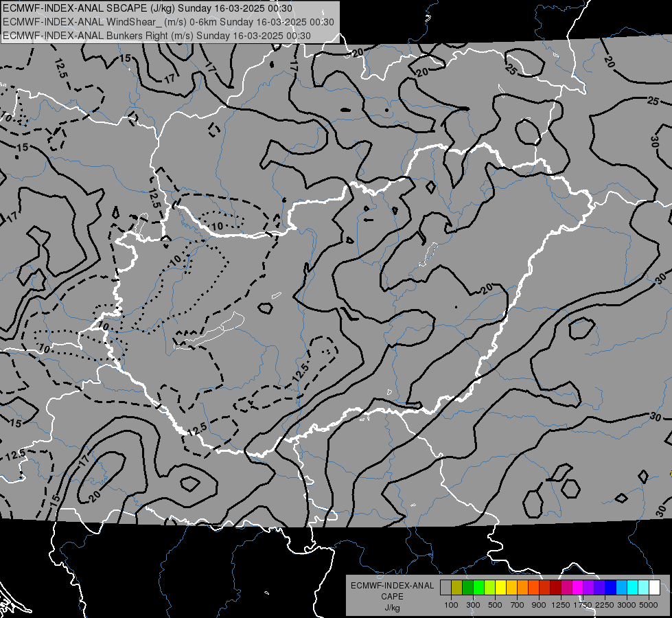Click the 3000 value on legend scale
The height and width of the screenshot is (618, 672).
click(x=627, y=605)
